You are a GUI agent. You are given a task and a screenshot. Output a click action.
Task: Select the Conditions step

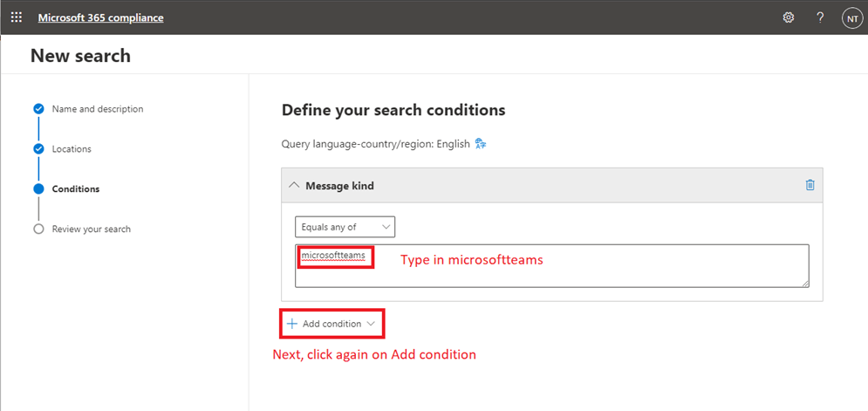pos(76,188)
